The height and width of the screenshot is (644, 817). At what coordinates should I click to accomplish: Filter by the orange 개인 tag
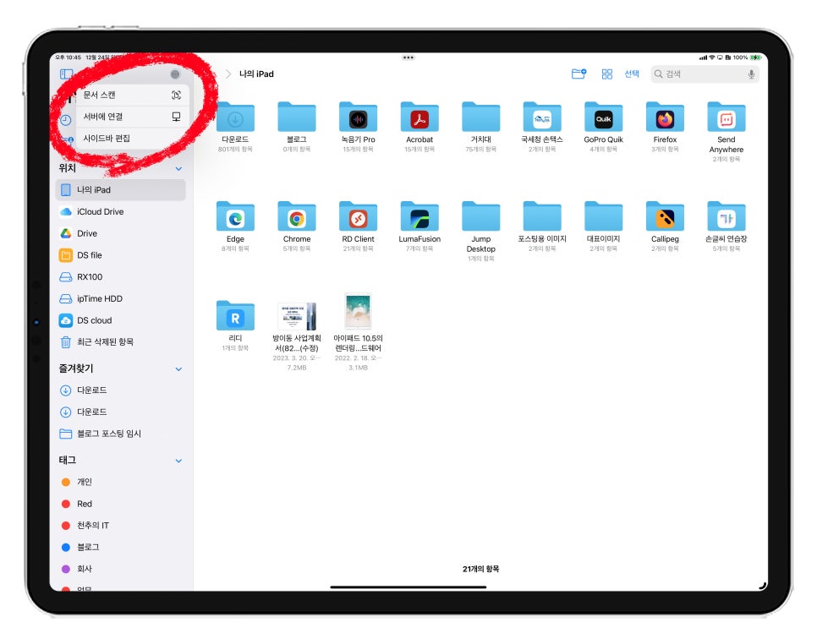click(x=120, y=482)
